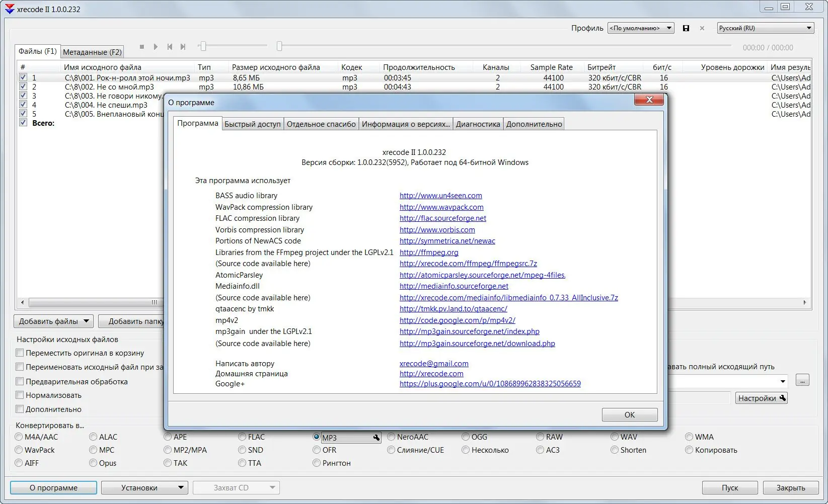828x504 pixels.
Task: Open the Добавить файлы dropdown arrow
Action: 86,321
